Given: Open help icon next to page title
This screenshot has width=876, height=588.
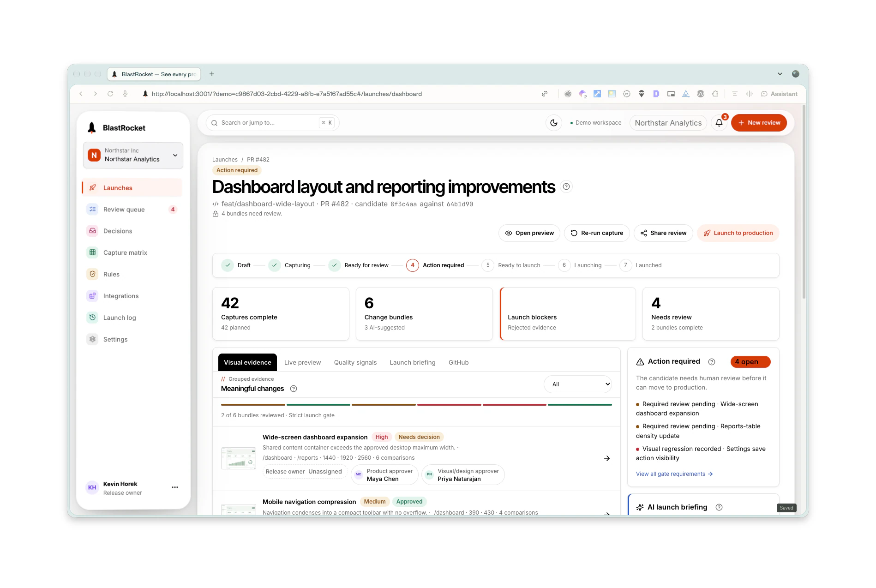Looking at the screenshot, I should tap(566, 186).
